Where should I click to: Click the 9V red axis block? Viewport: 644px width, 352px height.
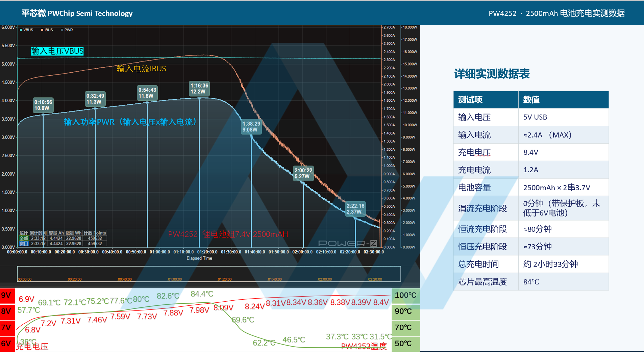[7, 296]
